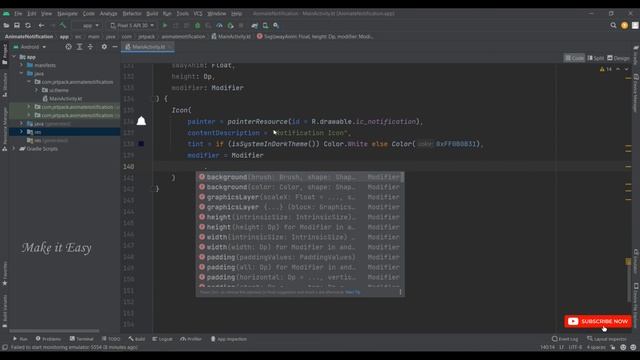Choose padding(all: Dp) completion suggestion
This screenshot has width=640, height=360.
pos(300,267)
